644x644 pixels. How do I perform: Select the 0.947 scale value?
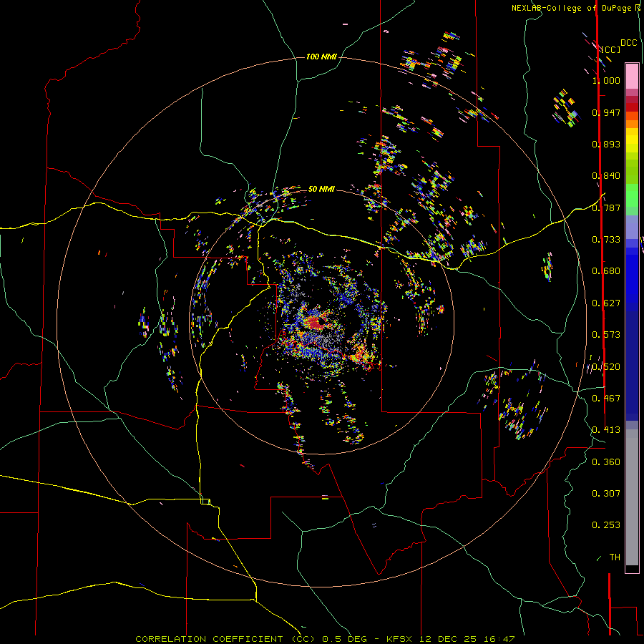coord(606,112)
